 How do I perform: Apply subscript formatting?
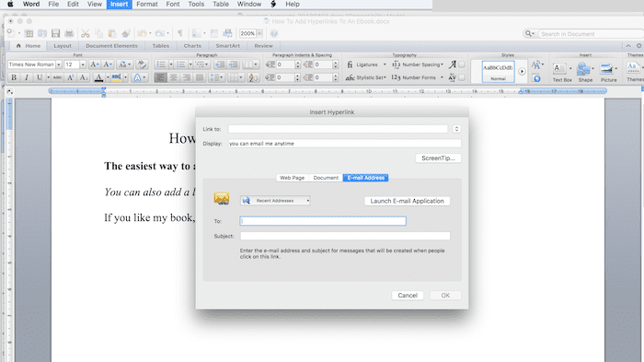point(84,77)
